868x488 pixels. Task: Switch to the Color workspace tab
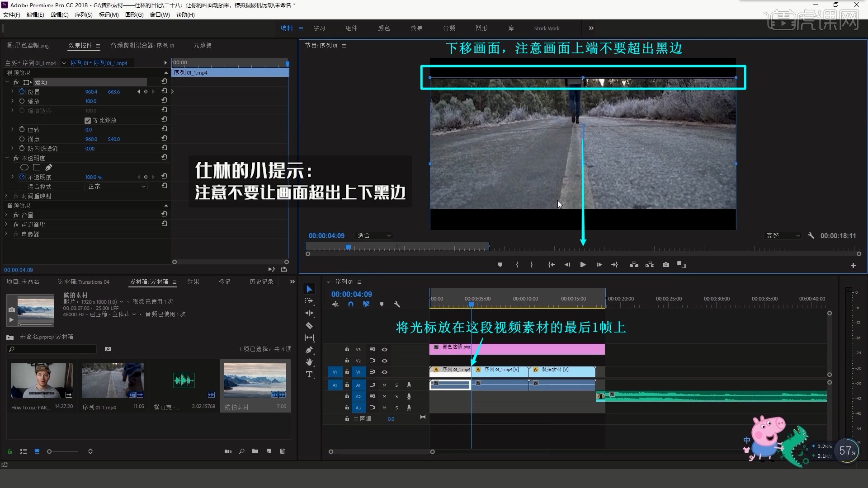(384, 28)
